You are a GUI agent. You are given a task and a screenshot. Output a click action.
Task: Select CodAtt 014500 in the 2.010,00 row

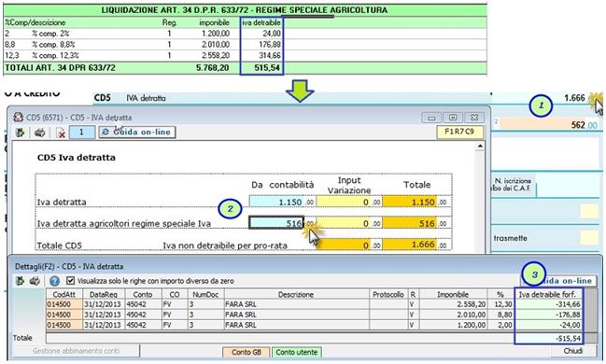point(64,315)
